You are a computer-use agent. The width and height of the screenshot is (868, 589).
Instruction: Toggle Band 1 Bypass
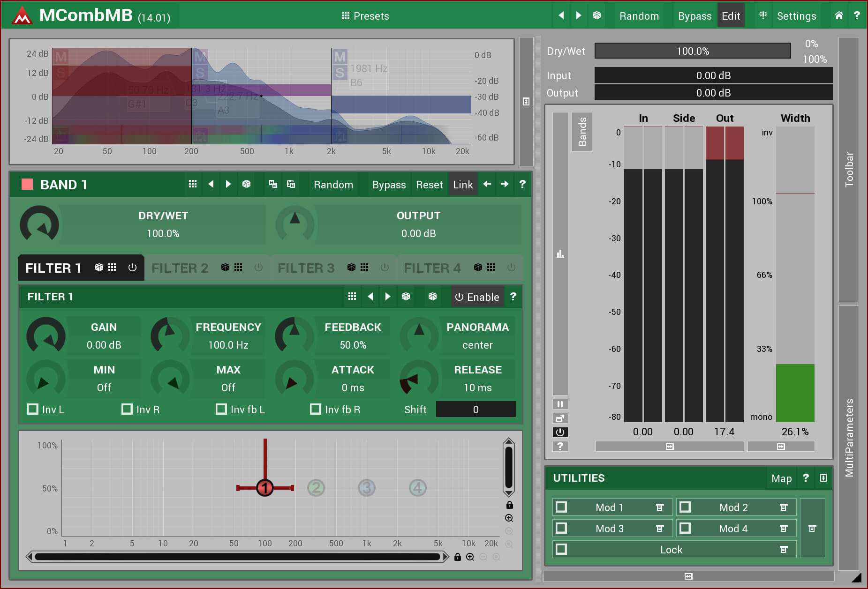[x=389, y=185]
